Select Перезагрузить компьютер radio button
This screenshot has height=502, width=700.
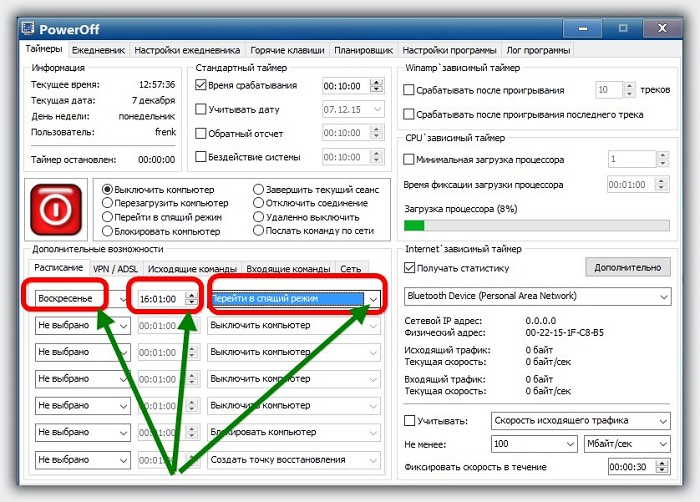(x=107, y=203)
